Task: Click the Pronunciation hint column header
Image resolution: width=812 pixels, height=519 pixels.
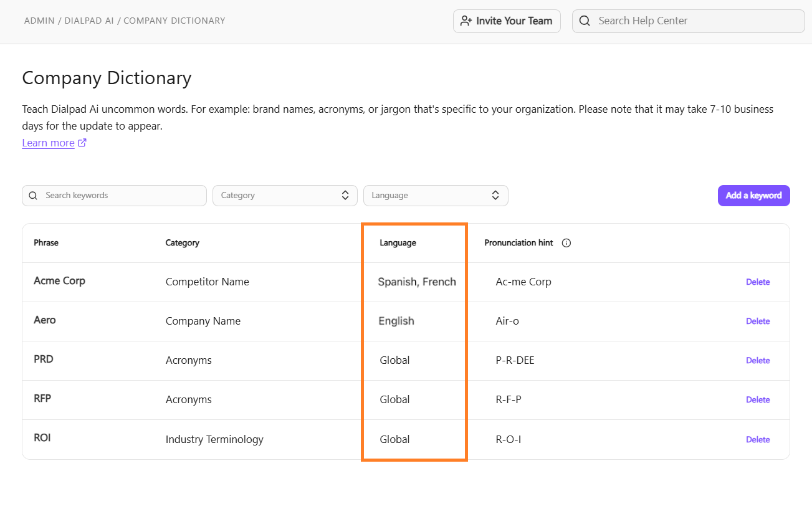Action: pos(518,243)
